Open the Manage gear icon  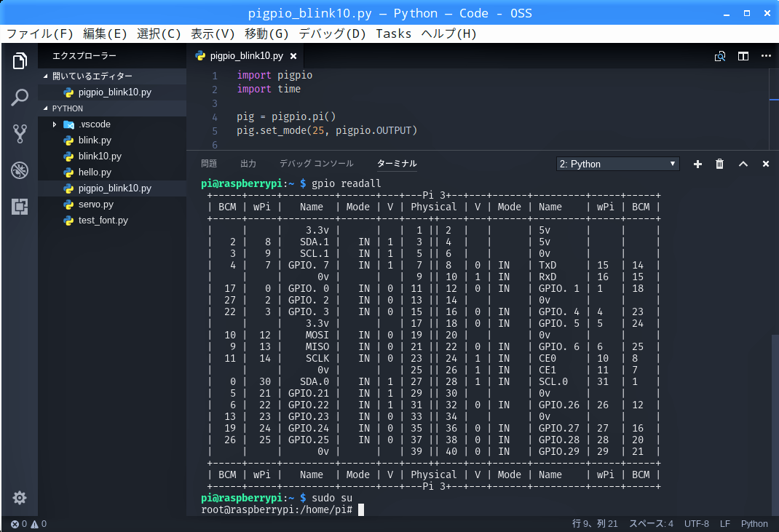pyautogui.click(x=20, y=498)
